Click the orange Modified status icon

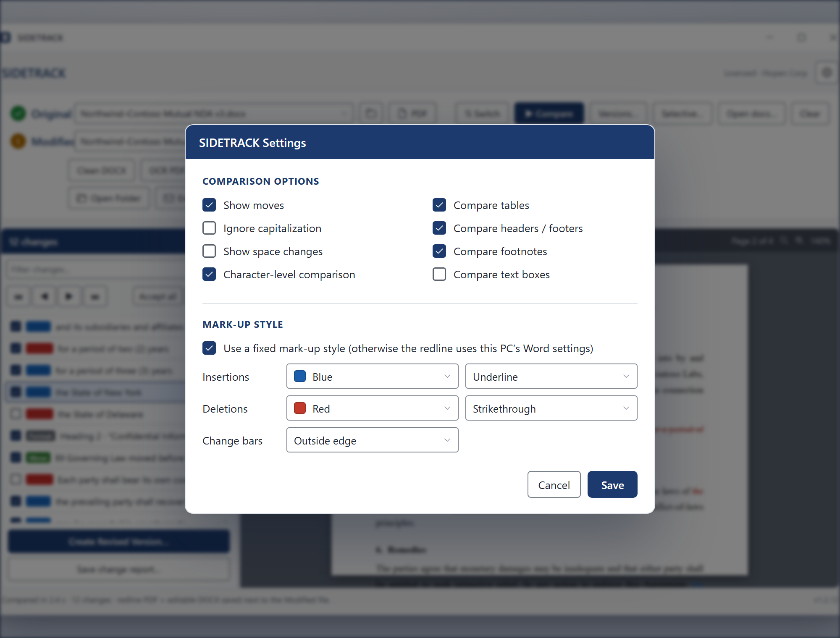(x=18, y=141)
